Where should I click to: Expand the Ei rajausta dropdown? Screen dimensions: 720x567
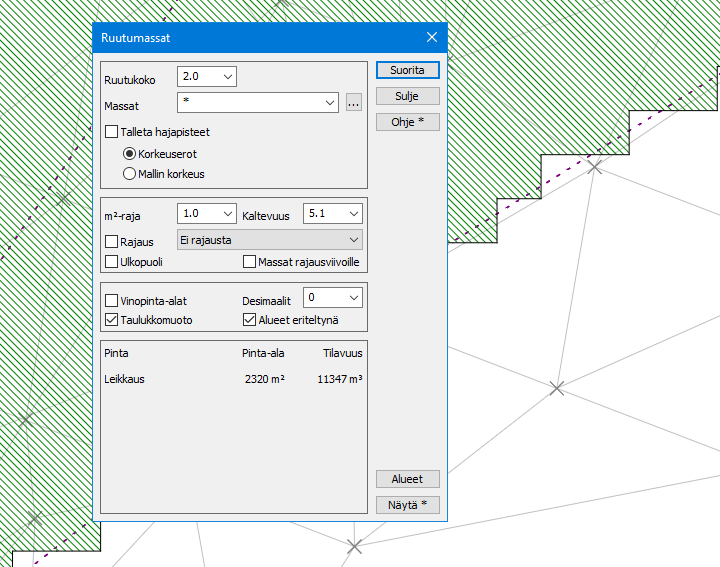pos(353,240)
